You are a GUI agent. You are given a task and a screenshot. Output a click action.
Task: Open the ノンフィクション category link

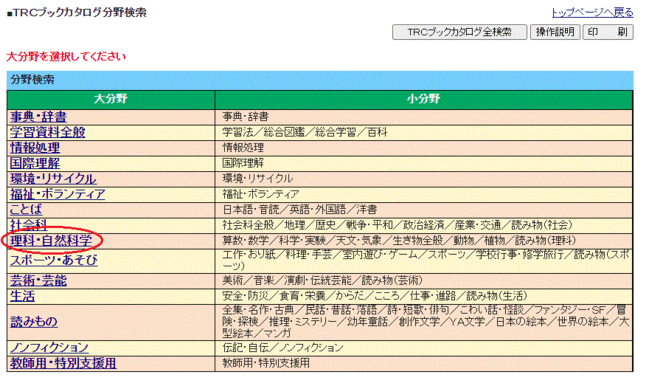coord(49,348)
